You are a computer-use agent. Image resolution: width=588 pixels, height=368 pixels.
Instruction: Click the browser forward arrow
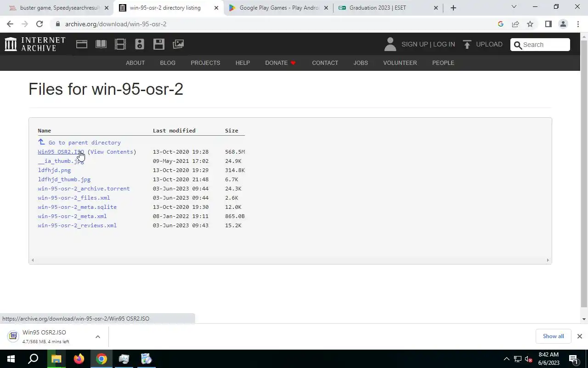(x=25, y=24)
